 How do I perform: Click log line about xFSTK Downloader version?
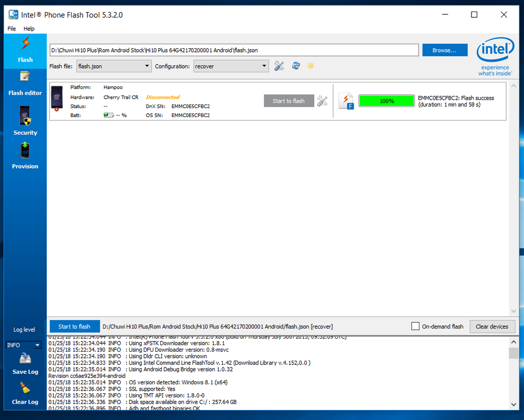coord(137,343)
